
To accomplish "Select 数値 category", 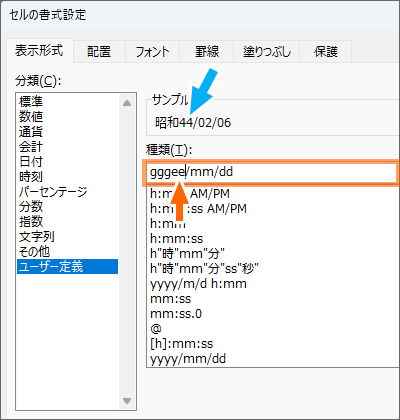I will (x=67, y=116).
